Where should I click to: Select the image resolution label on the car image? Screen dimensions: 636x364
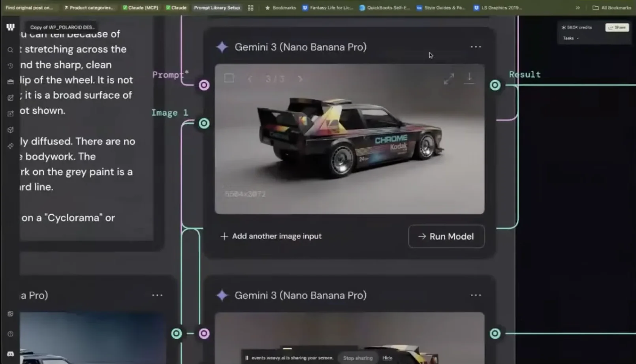(x=245, y=194)
